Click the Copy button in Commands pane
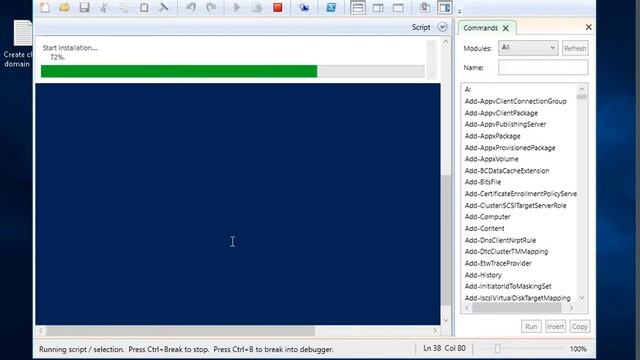Screen dimensions: 640x360 (x=580, y=327)
